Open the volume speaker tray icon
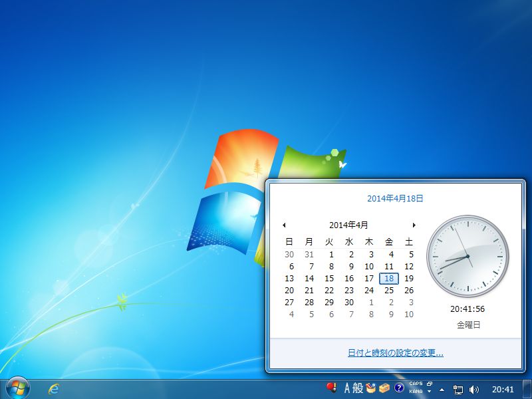 [x=474, y=390]
